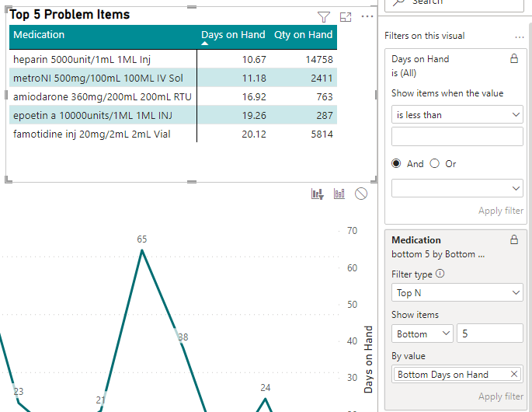Collapse the Medication filter card header

(x=416, y=239)
